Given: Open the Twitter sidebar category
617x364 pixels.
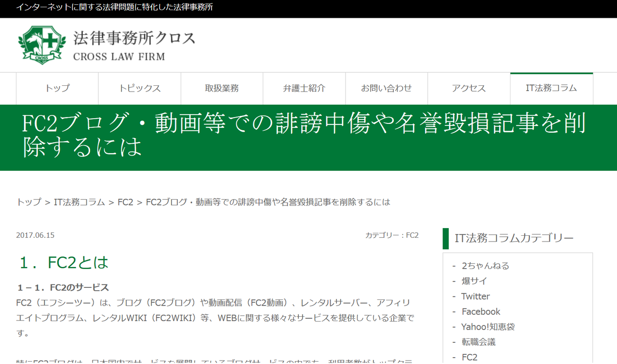Looking at the screenshot, I should [x=475, y=297].
